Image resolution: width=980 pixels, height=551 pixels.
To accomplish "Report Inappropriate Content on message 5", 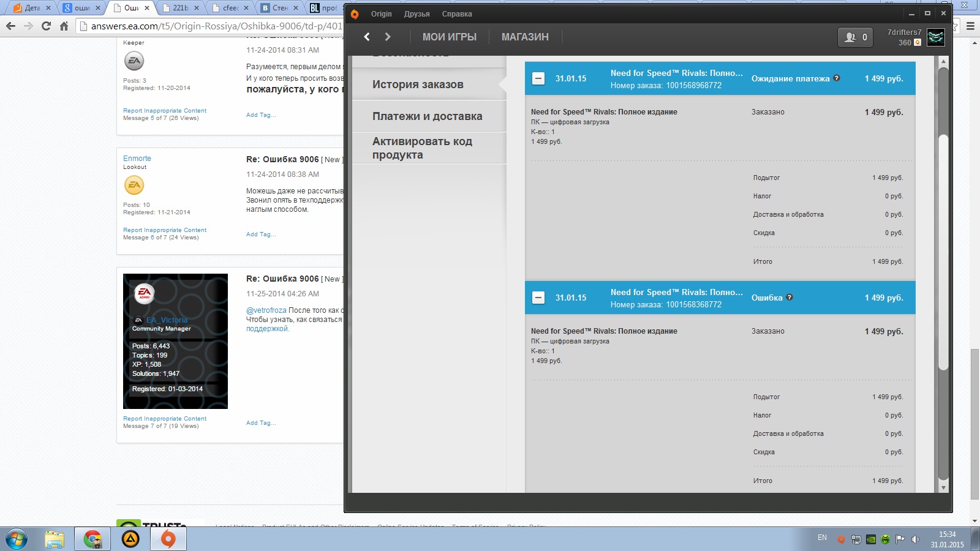I will (x=165, y=111).
